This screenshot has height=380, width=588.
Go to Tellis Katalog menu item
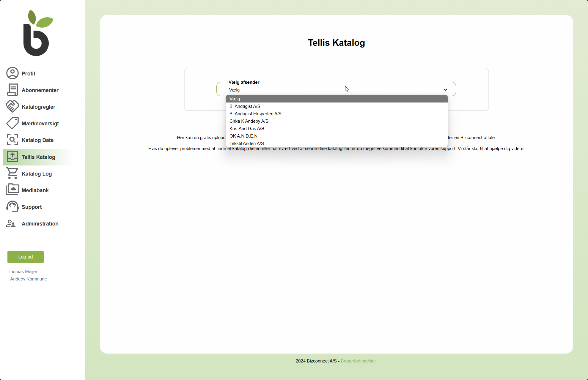(x=38, y=157)
